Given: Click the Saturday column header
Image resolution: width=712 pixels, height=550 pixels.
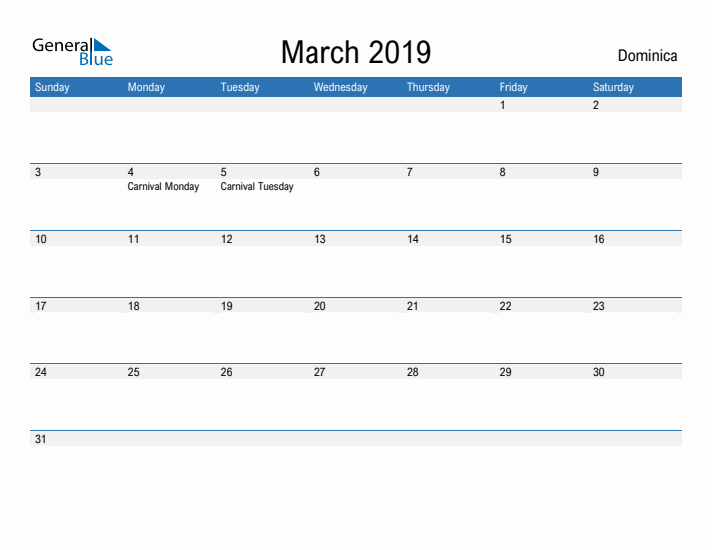Looking at the screenshot, I should pos(613,87).
